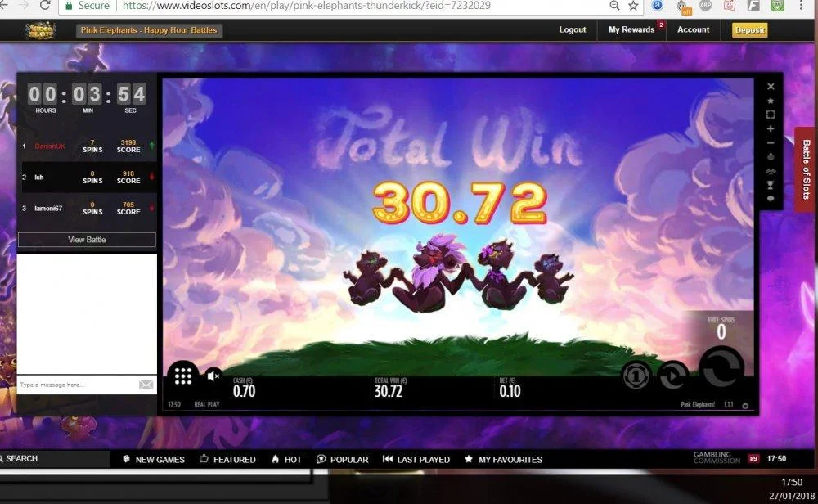Shrink the game window with minus icon
This screenshot has height=504, width=818.
tap(771, 143)
